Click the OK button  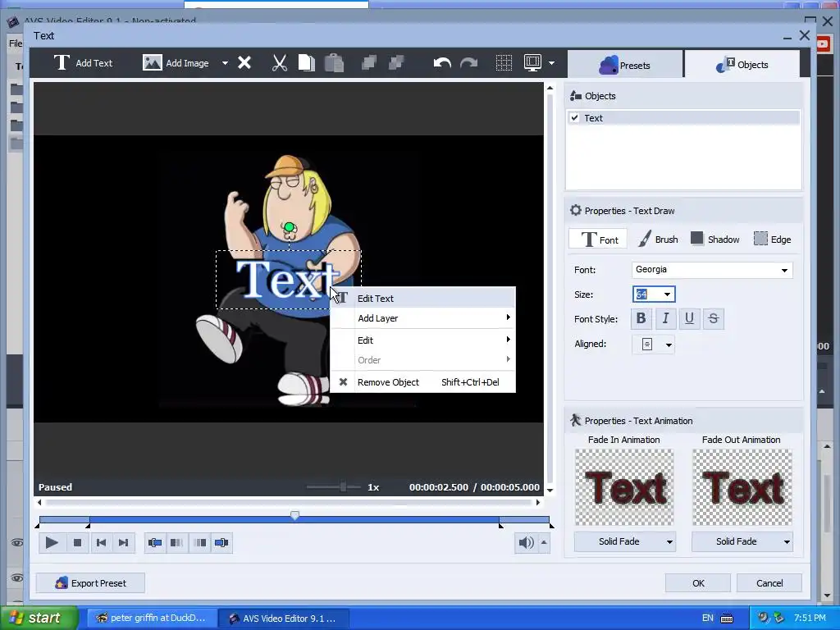698,583
